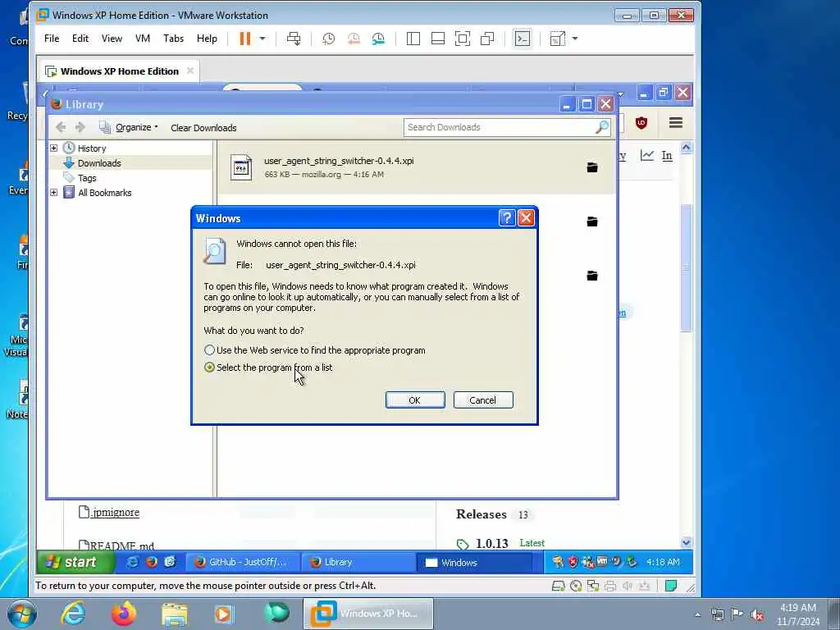Image resolution: width=840 pixels, height=630 pixels.
Task: Click the uBlock Origin shield icon in Firefox
Action: [x=641, y=123]
